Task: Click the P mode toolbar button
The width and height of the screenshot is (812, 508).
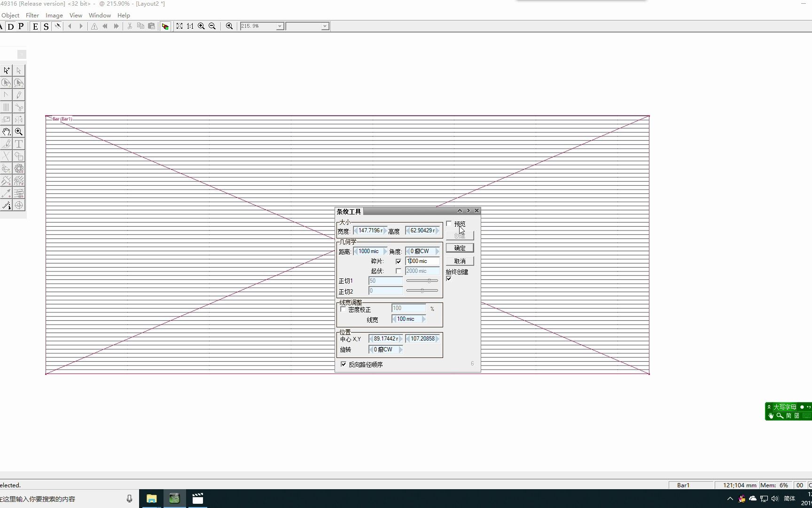Action: 21,26
